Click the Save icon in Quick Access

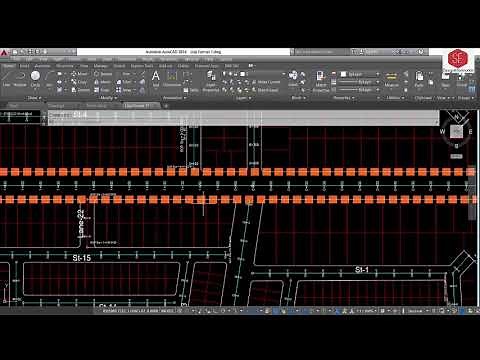pos(30,52)
